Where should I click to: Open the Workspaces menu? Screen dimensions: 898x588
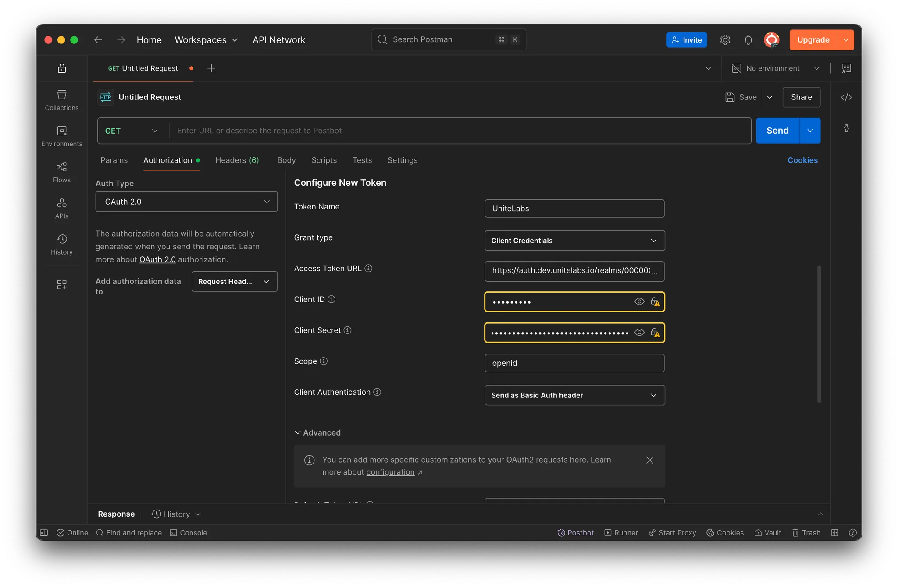coord(206,40)
